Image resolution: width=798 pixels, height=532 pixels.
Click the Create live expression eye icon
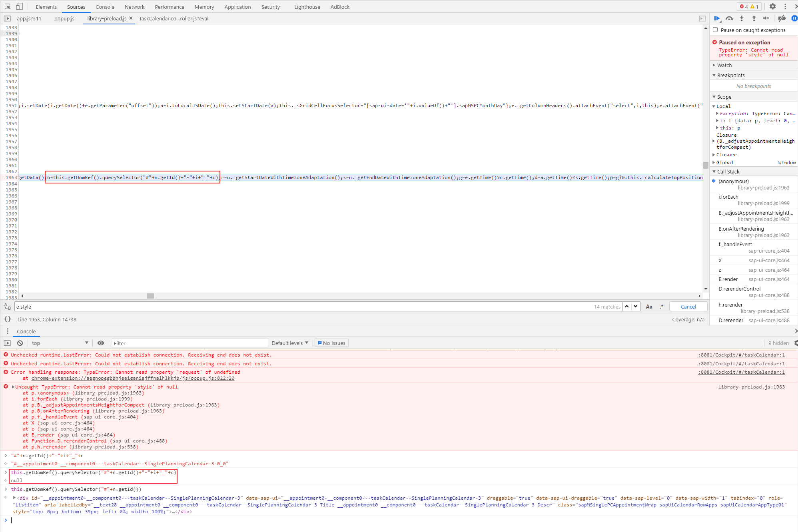101,343
